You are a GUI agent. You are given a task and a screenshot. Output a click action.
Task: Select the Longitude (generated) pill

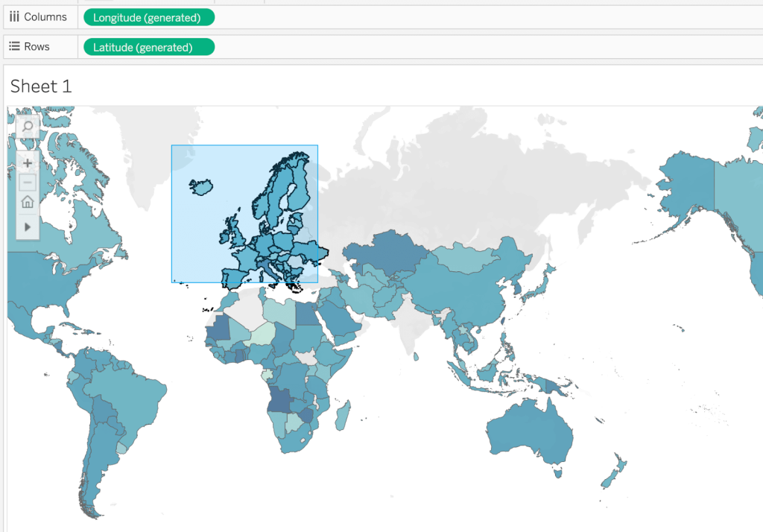[x=149, y=18]
